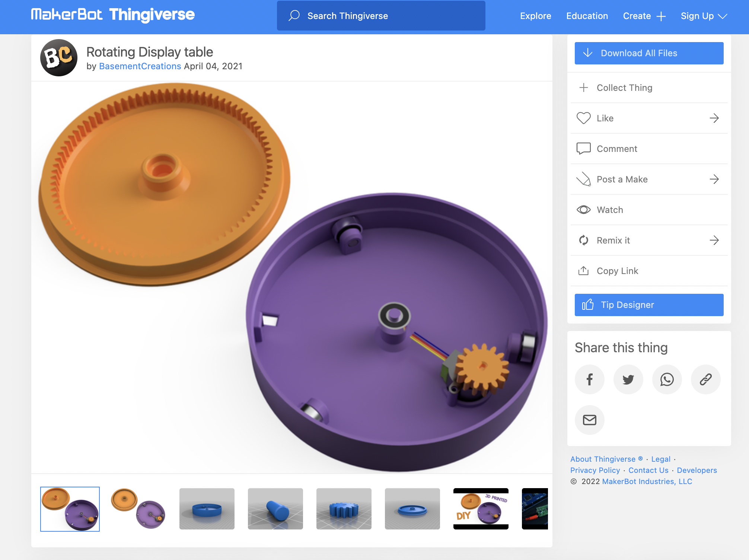
Task: Expand the Remix it arrow
Action: tap(714, 240)
